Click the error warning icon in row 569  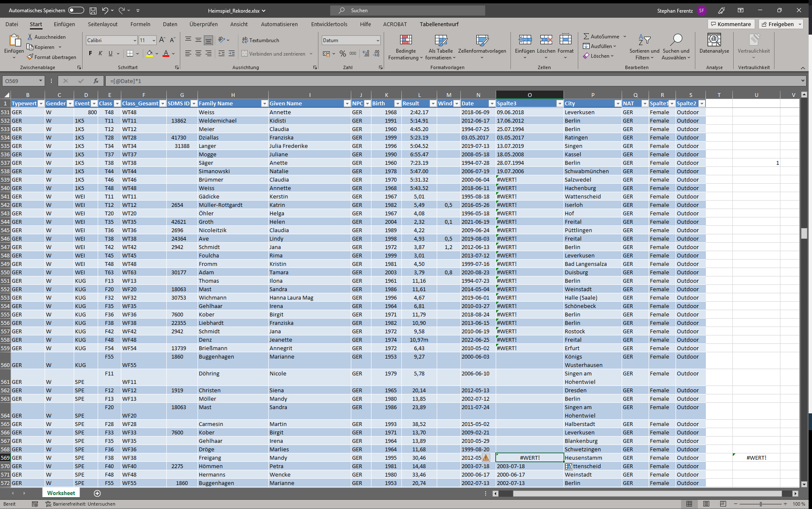486,458
